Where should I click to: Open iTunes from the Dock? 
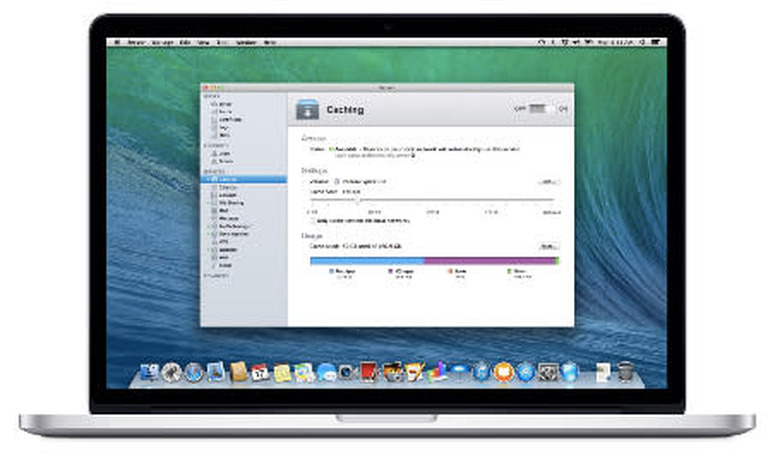pos(481,372)
